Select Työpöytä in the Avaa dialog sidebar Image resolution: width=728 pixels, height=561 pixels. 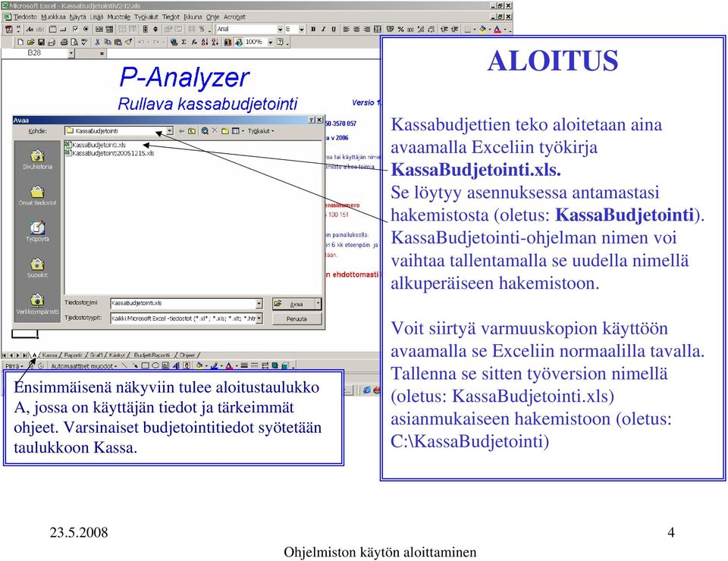coord(37,231)
